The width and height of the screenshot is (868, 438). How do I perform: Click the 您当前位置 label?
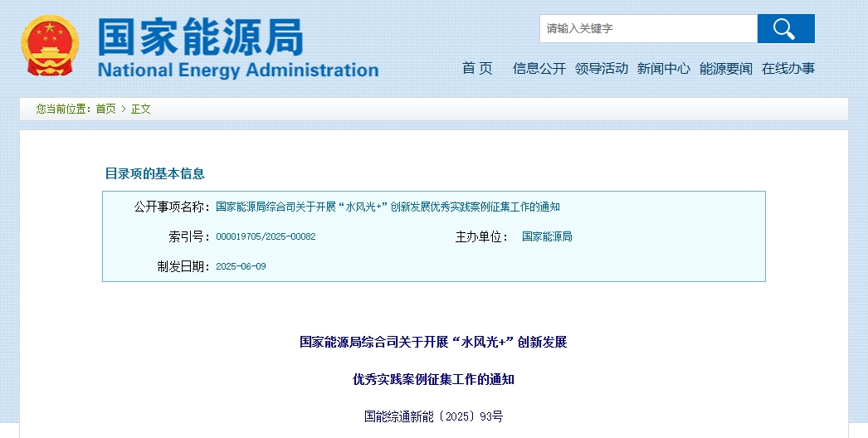[63, 109]
